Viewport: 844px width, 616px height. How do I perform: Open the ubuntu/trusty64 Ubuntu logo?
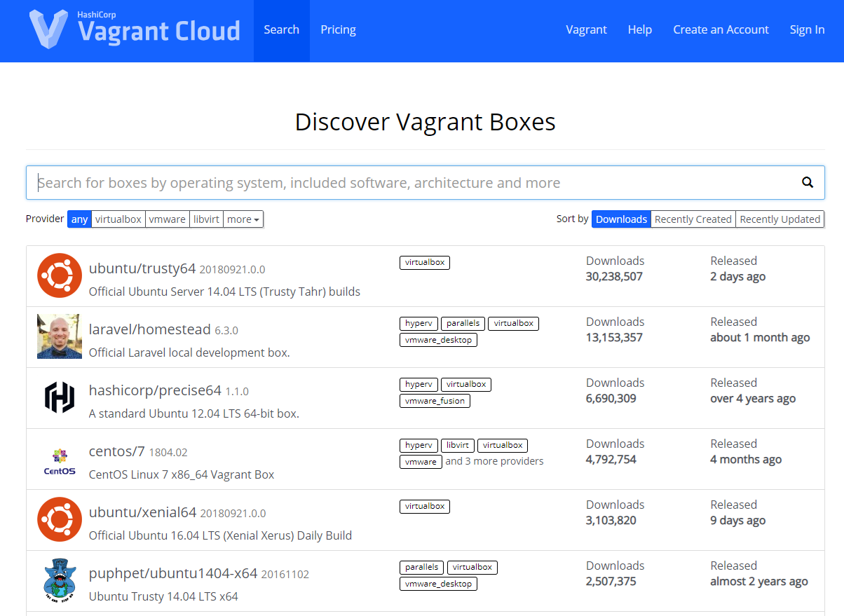60,275
